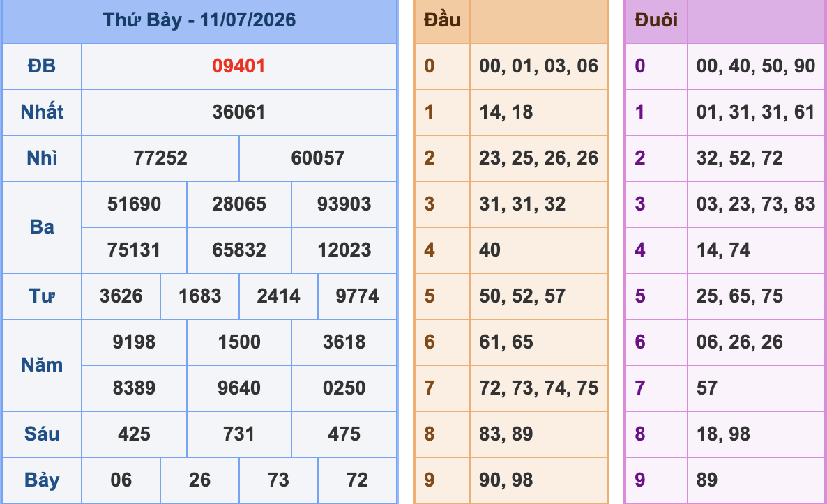Click the Bảy prize number 26
Viewport: 827px width, 504px height.
pyautogui.click(x=200, y=480)
